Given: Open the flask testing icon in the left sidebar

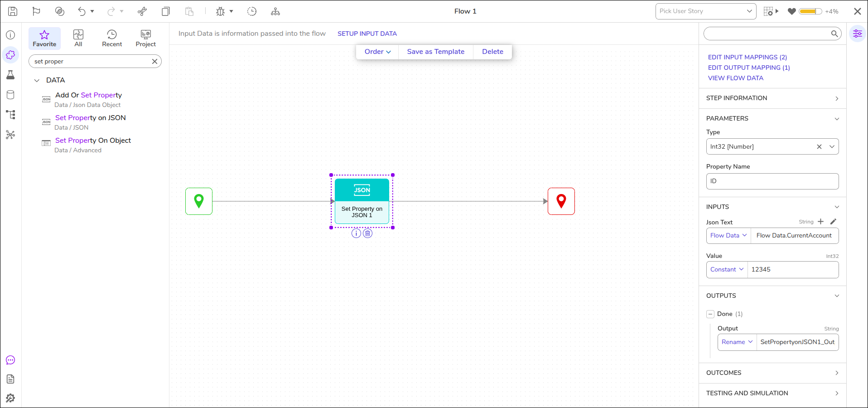Looking at the screenshot, I should point(10,75).
